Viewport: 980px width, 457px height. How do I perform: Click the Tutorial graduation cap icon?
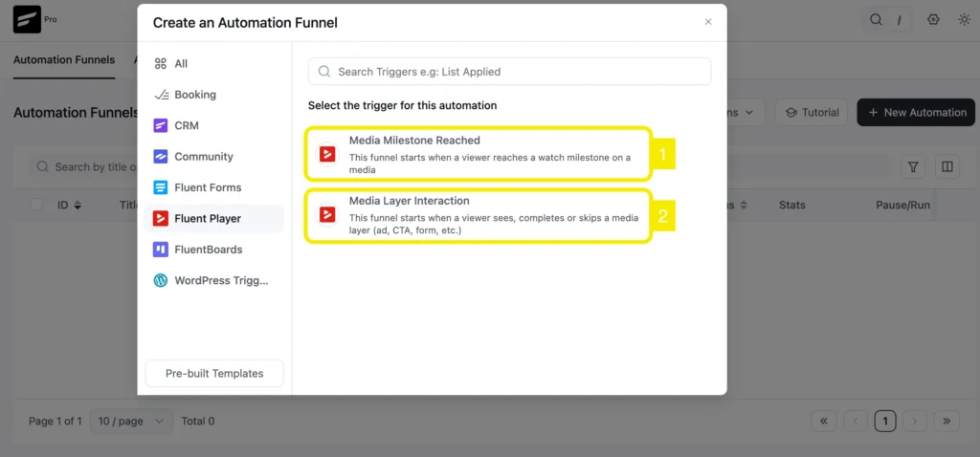791,113
